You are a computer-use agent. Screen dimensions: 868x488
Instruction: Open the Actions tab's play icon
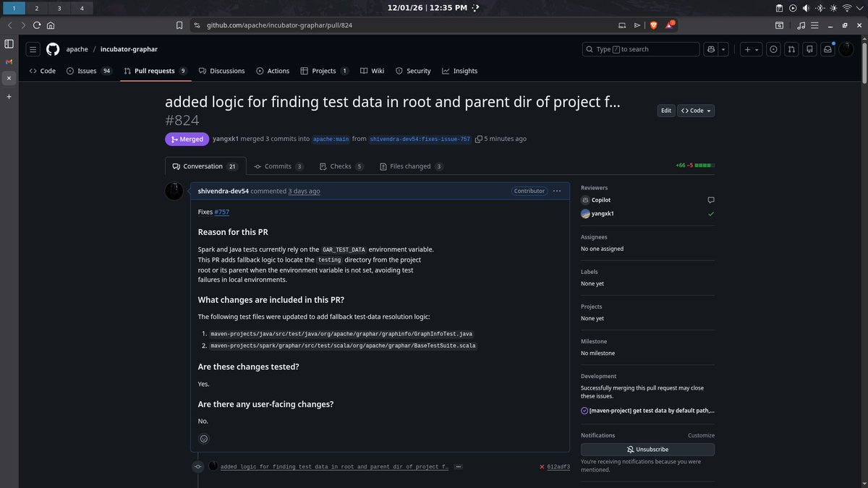click(x=261, y=70)
